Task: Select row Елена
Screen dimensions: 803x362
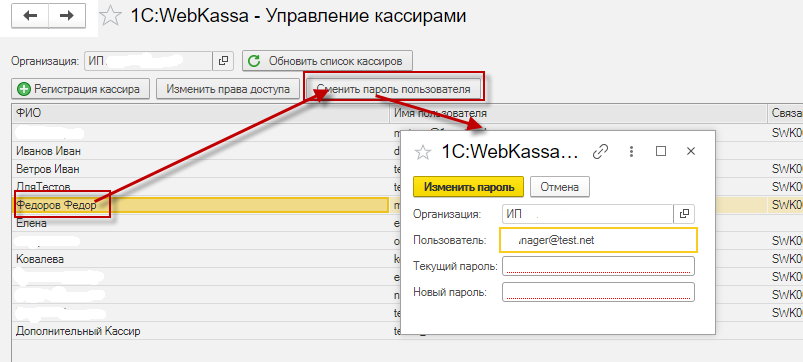Action: tap(200, 223)
